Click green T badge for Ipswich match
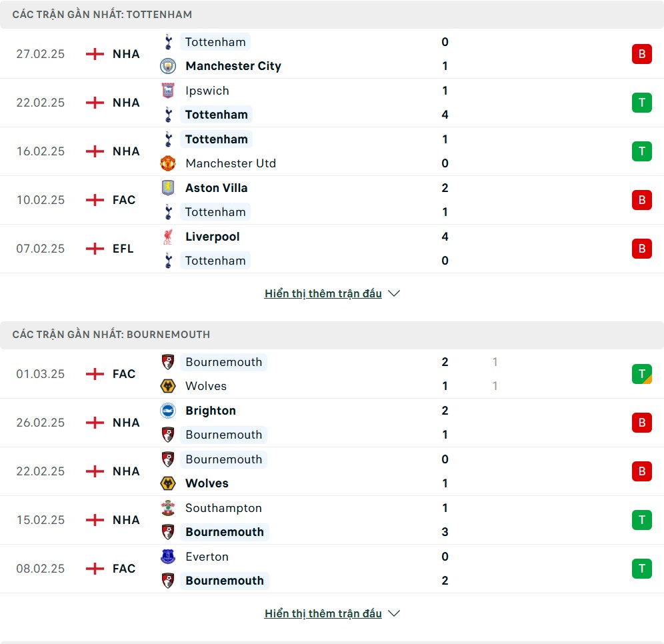Image resolution: width=664 pixels, height=644 pixels. point(641,103)
